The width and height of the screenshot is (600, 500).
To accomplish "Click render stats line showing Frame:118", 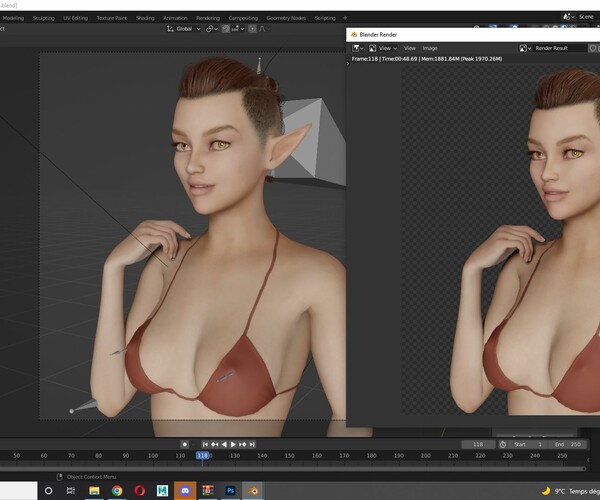I will coord(427,59).
